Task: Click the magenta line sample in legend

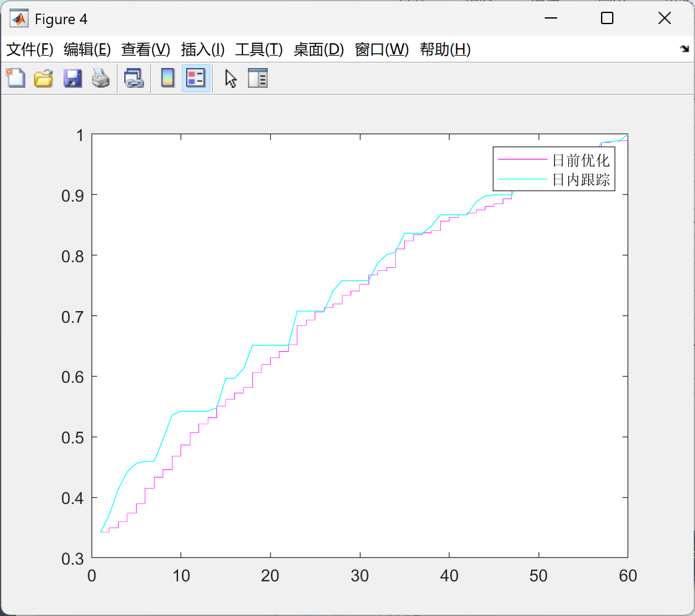Action: coord(522,159)
